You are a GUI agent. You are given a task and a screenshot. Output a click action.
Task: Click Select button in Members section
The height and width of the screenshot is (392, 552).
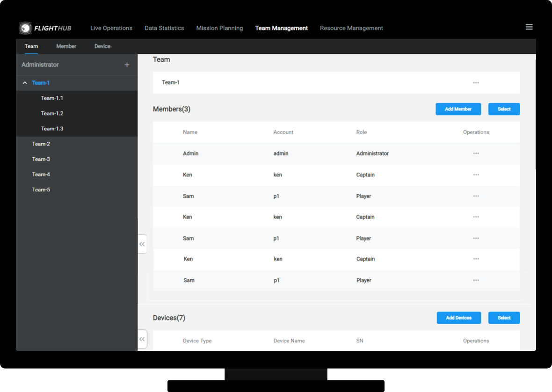[504, 109]
